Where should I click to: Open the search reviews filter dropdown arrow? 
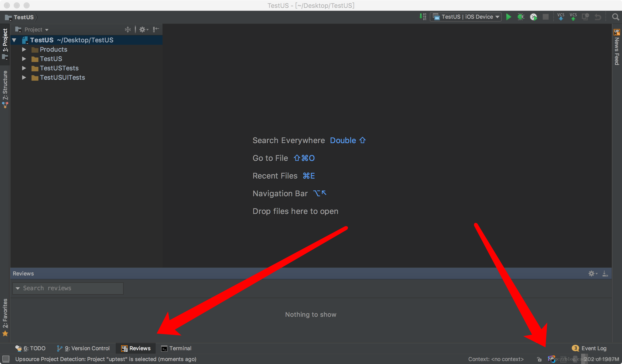pos(18,288)
